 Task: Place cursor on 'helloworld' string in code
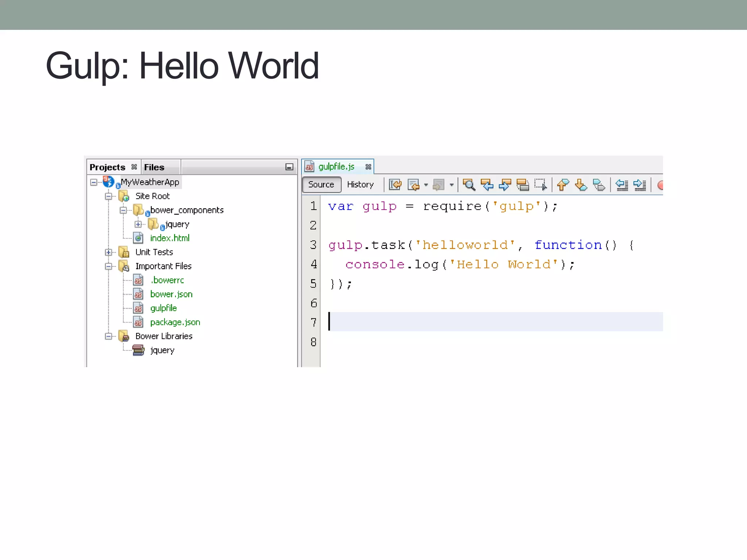coord(465,245)
